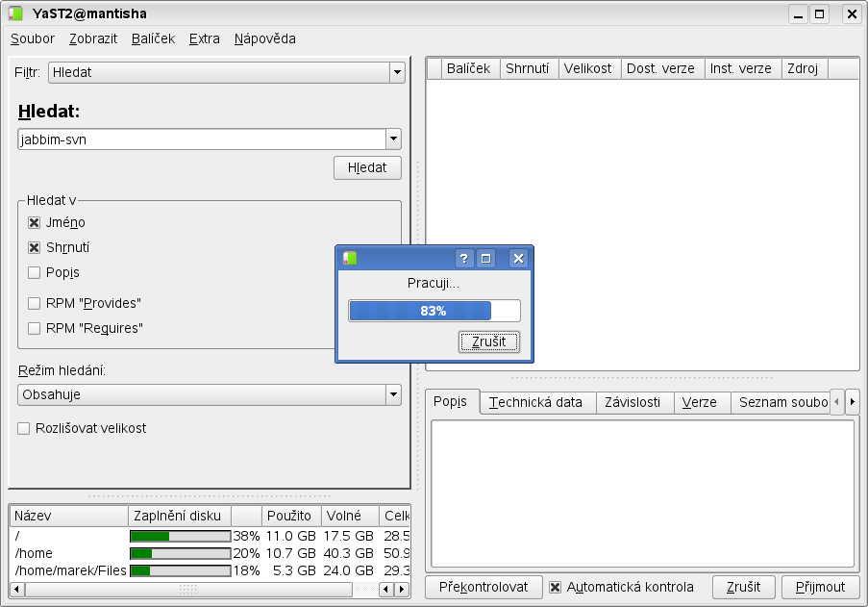Image resolution: width=868 pixels, height=607 pixels.
Task: Click the Překontrolovat button
Action: click(x=484, y=587)
